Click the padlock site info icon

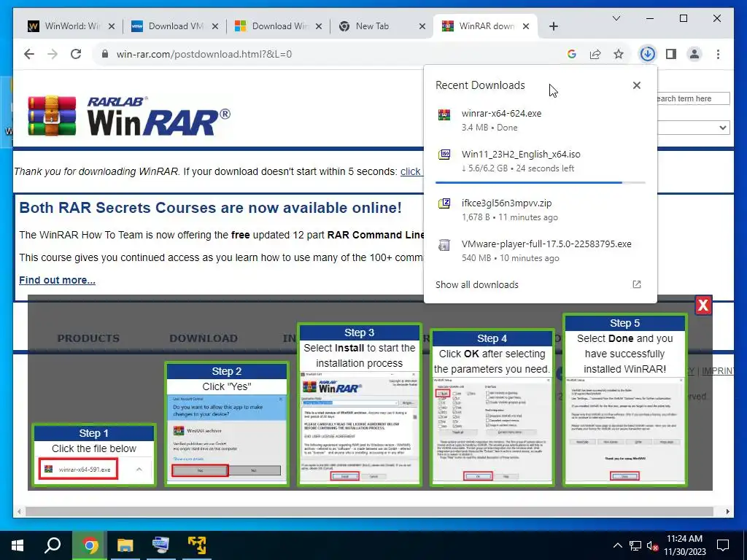105,54
